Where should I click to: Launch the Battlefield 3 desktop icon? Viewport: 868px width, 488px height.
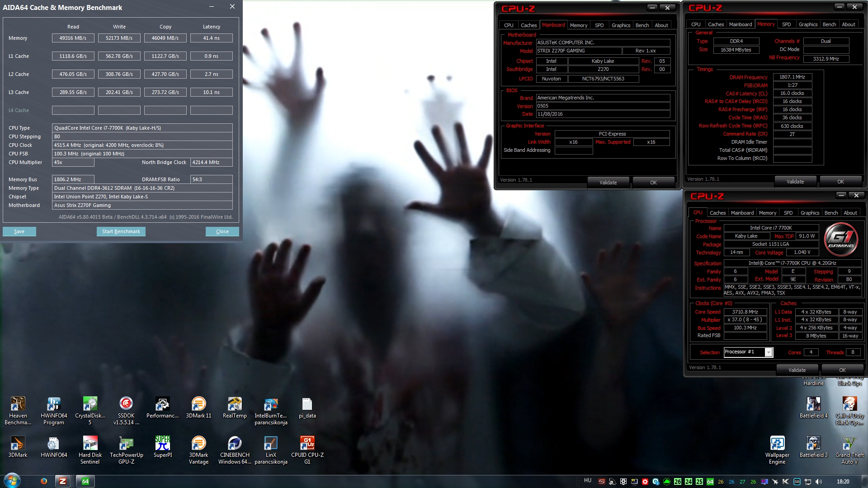[x=813, y=446]
